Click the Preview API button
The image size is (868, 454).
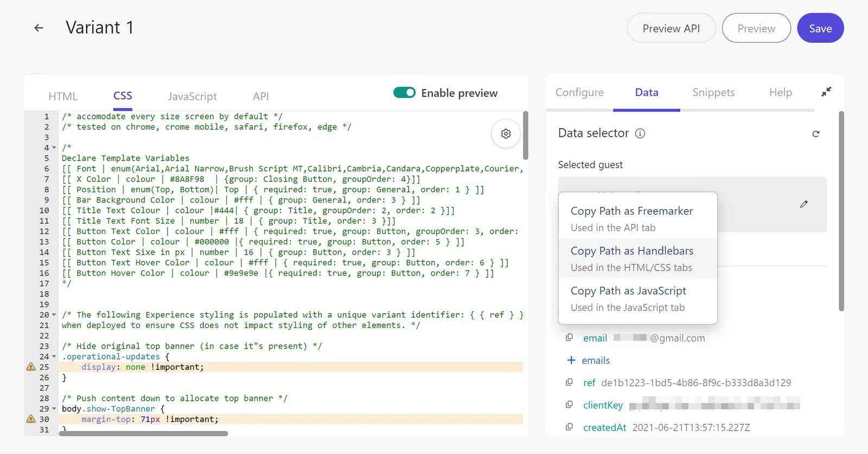click(671, 28)
